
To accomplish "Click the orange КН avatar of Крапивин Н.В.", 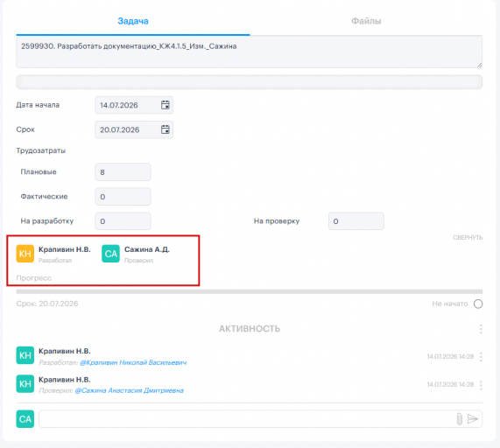I will click(25, 254).
